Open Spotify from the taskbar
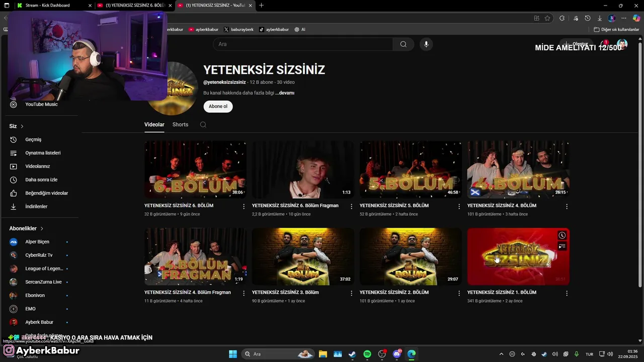The height and width of the screenshot is (362, 644). pos(367,354)
